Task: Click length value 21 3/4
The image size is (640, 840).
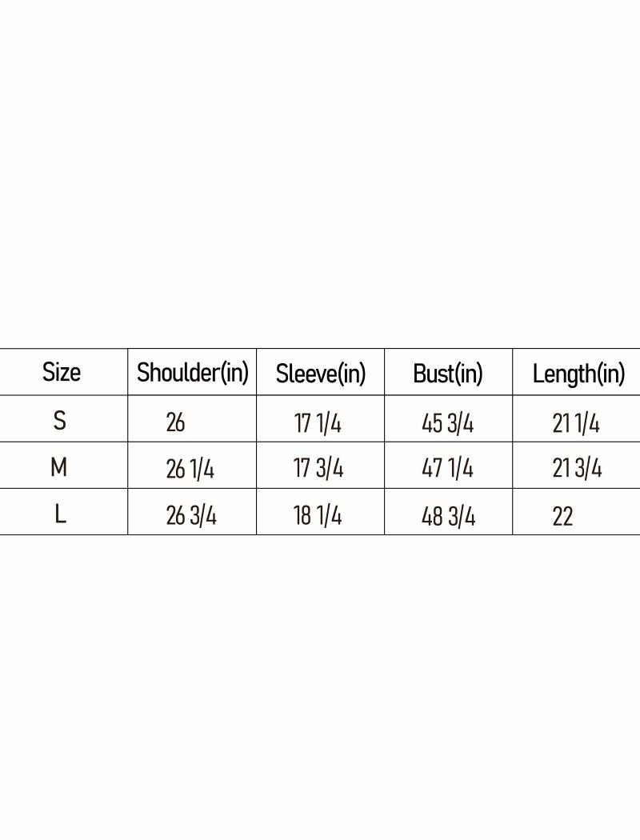Action: (577, 470)
